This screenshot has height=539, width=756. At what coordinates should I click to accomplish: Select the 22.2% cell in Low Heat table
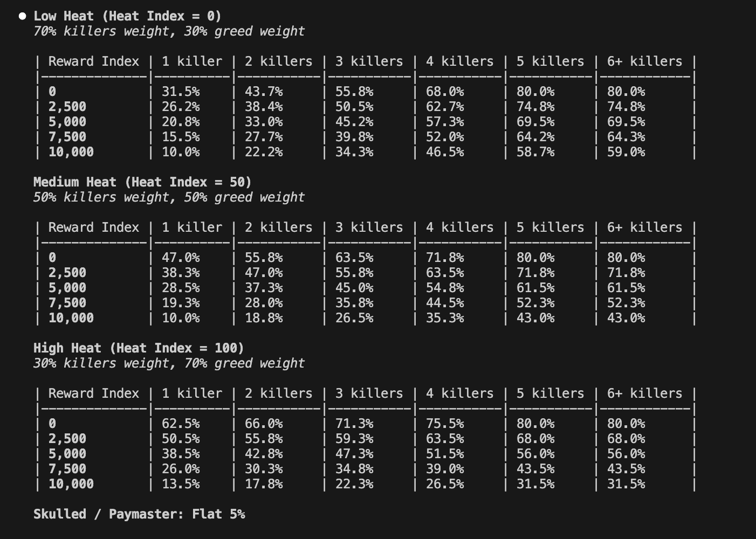[x=264, y=152]
